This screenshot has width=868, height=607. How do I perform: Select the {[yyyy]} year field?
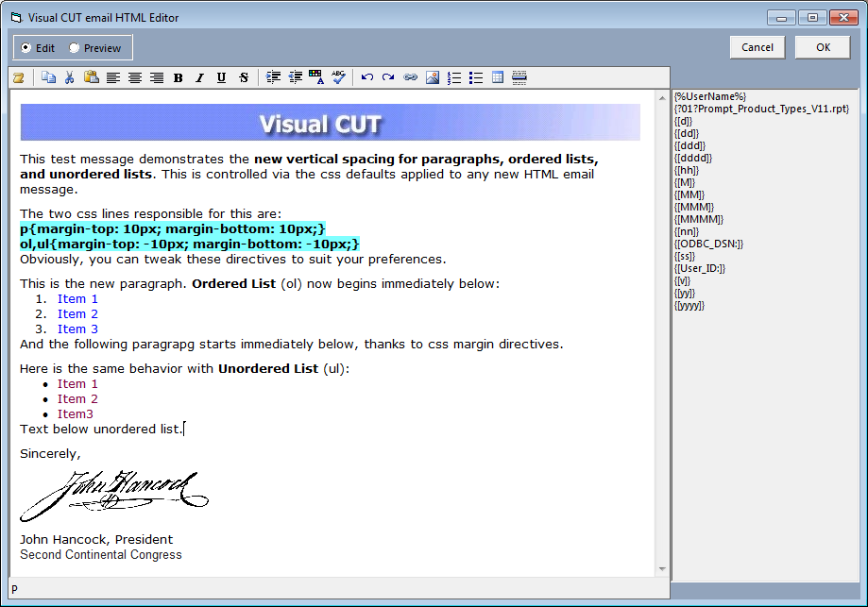(689, 306)
